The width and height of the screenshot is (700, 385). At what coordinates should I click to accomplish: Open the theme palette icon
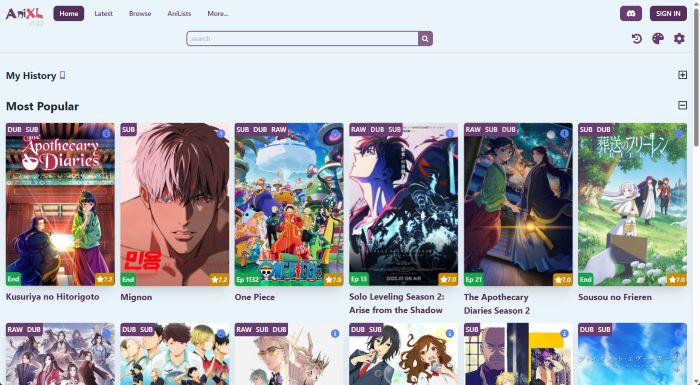pos(658,39)
